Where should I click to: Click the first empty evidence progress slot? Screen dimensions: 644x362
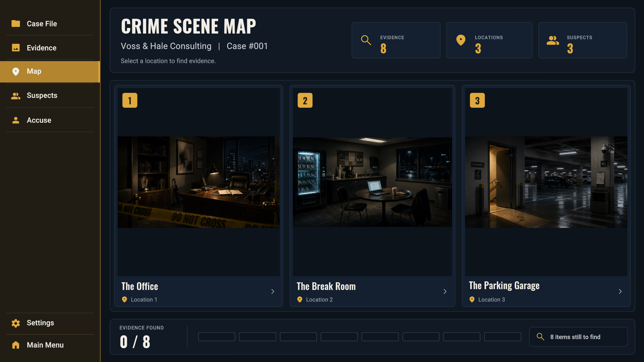click(217, 337)
